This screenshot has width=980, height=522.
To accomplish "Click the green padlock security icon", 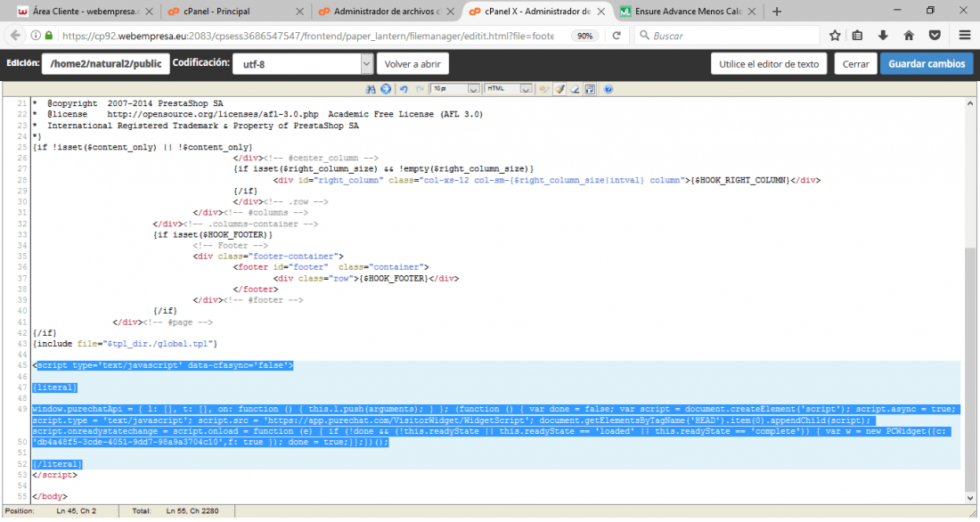I will 49,36.
